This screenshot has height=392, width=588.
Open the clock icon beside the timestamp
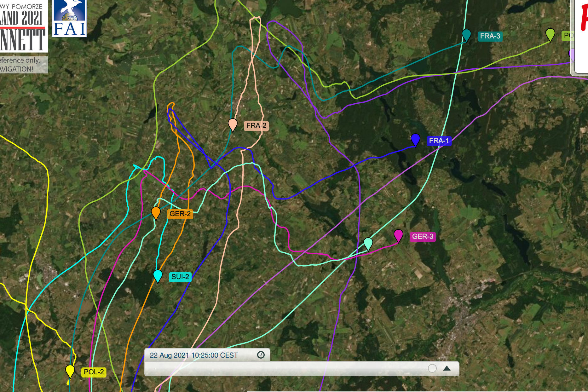261,355
